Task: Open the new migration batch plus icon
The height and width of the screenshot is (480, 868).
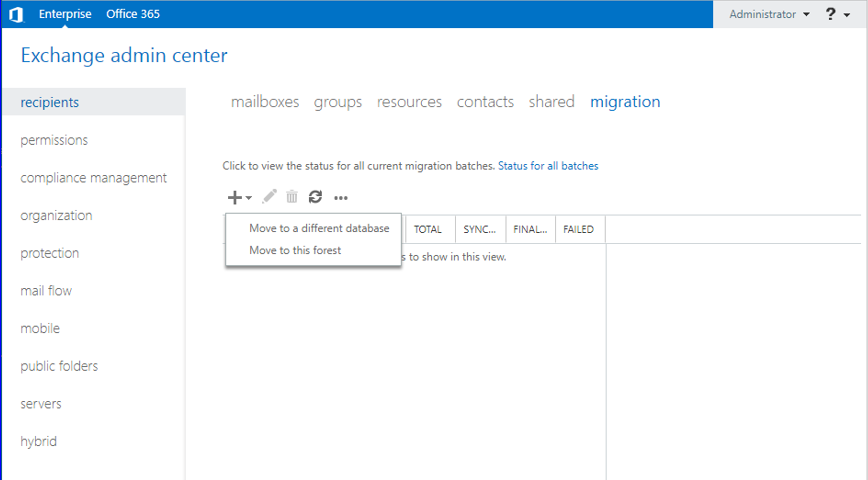Action: [x=239, y=197]
